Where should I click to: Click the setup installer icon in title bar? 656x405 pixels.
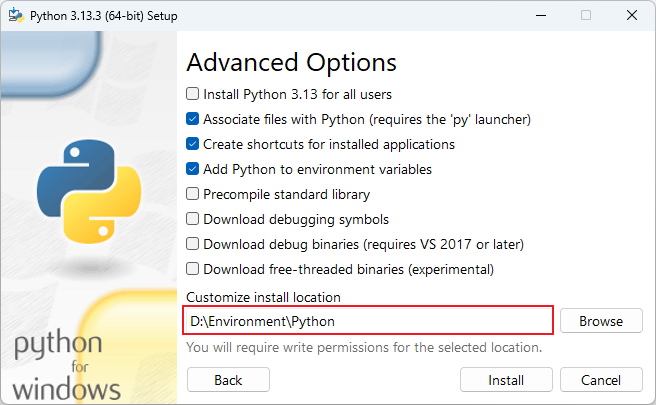click(x=15, y=15)
